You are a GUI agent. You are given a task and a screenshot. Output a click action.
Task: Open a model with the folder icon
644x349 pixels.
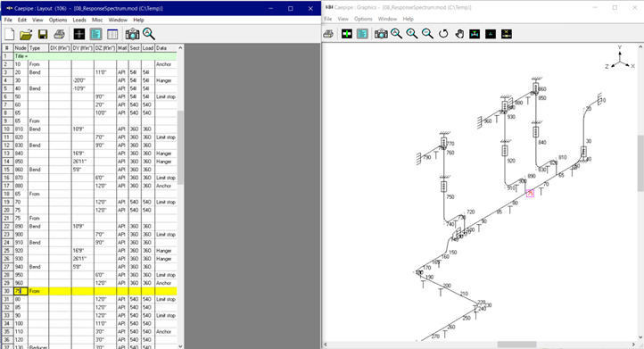click(x=26, y=34)
